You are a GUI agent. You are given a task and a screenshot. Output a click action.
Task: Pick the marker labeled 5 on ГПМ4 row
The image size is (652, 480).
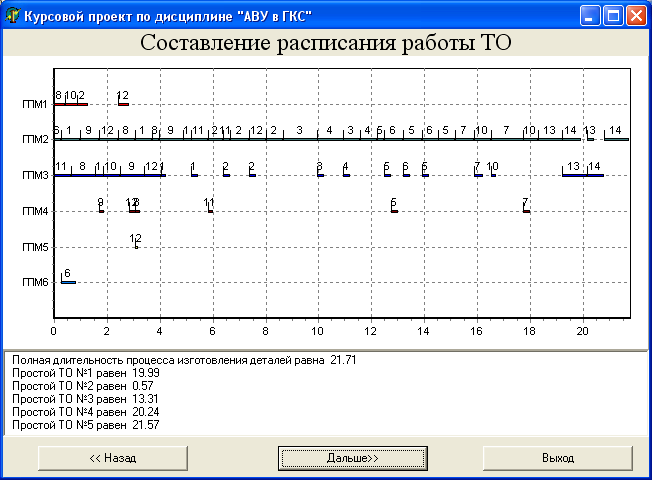(x=394, y=209)
